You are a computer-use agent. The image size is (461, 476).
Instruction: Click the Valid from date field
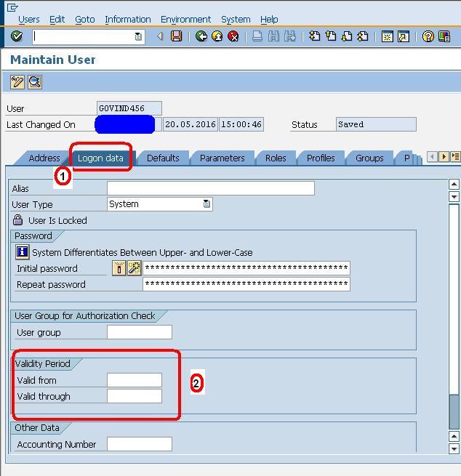[x=135, y=380]
